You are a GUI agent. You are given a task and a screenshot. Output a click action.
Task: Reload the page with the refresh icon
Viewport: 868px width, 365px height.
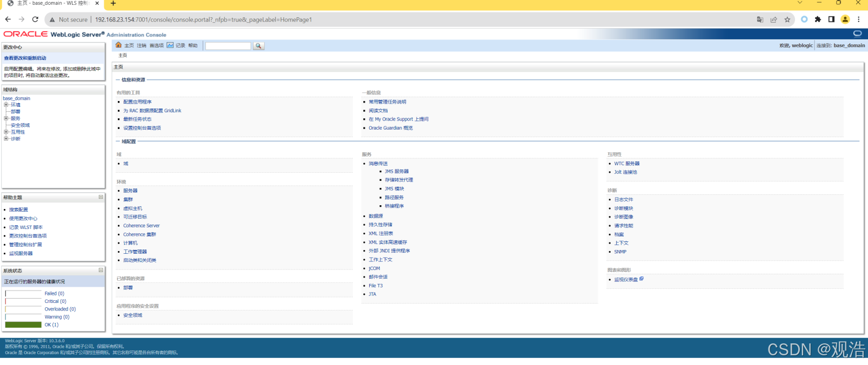(x=35, y=19)
